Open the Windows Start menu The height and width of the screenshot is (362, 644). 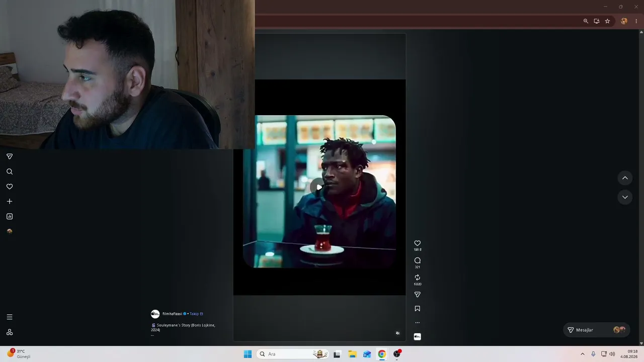(x=248, y=354)
